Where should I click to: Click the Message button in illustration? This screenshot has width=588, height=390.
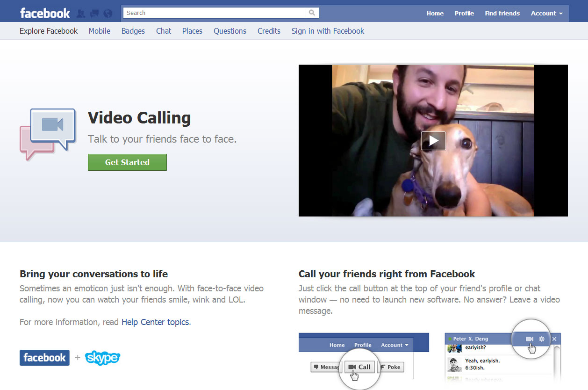click(x=326, y=367)
